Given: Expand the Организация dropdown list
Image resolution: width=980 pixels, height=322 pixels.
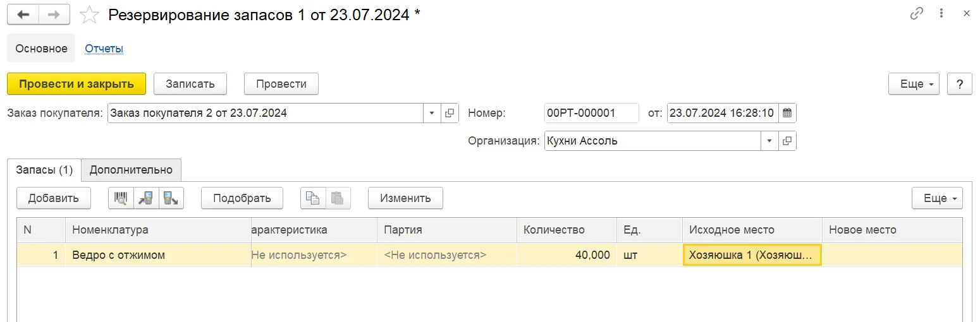Looking at the screenshot, I should pos(769,141).
